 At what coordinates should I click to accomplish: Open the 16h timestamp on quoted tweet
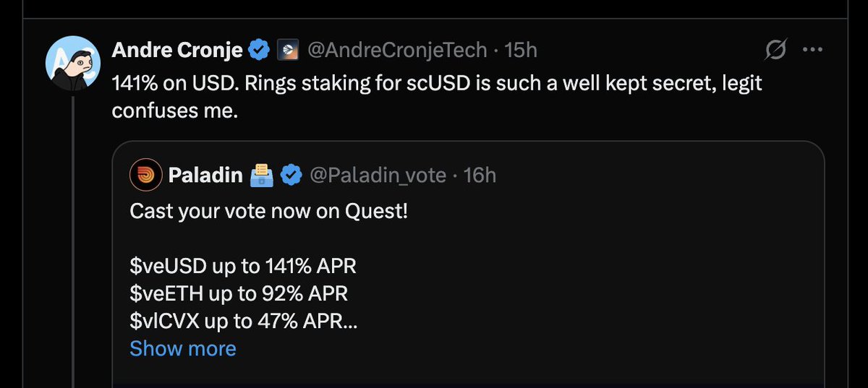[480, 175]
